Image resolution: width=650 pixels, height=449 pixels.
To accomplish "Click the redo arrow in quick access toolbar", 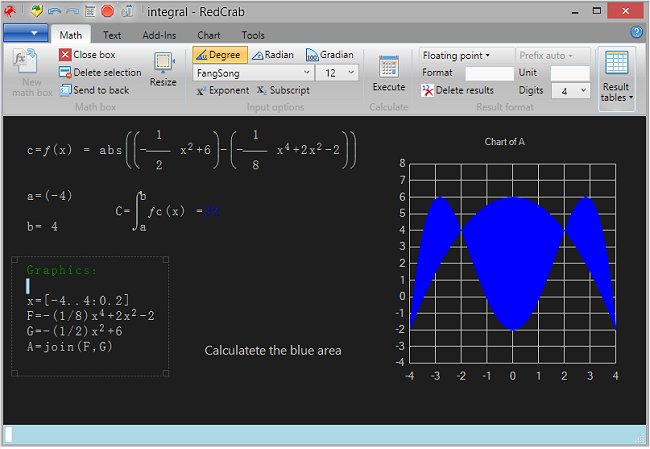I will 72,11.
